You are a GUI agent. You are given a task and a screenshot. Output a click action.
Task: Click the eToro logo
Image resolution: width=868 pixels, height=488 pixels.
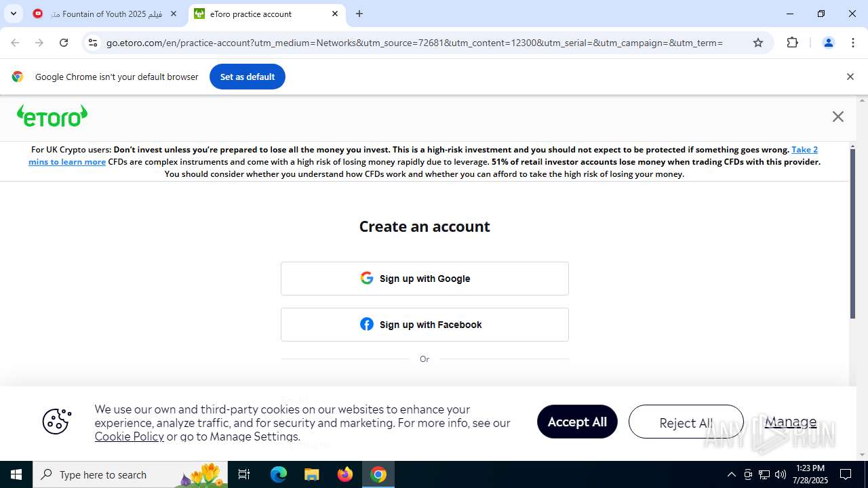pos(52,116)
